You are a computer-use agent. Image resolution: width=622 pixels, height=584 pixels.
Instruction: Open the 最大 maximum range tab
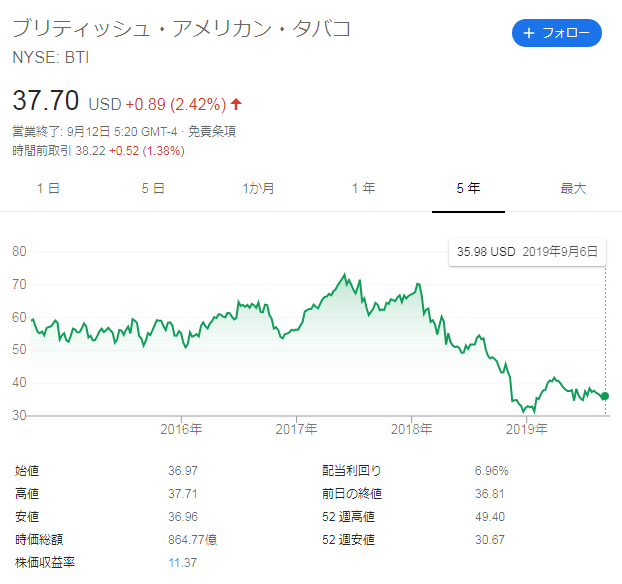coord(573,187)
